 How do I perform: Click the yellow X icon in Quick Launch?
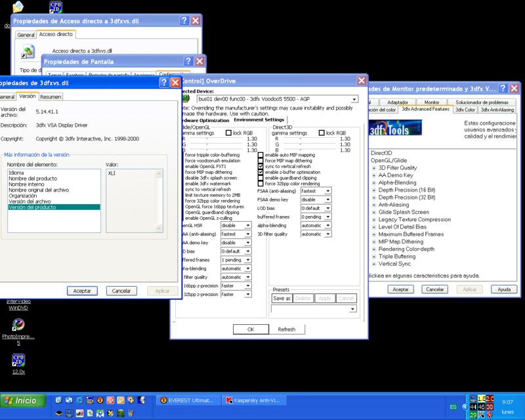[x=110, y=413]
